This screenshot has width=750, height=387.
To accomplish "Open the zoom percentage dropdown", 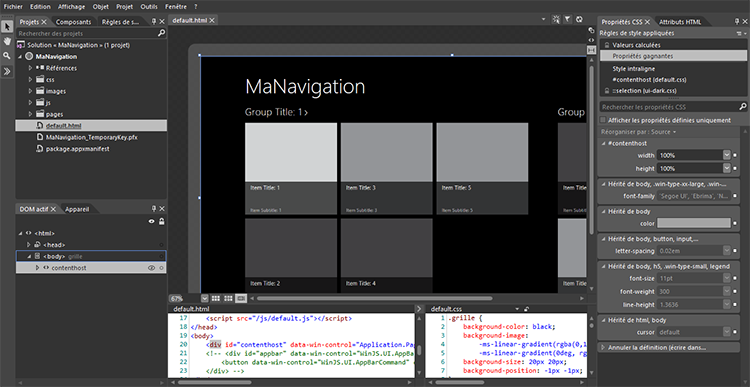I will pos(205,298).
